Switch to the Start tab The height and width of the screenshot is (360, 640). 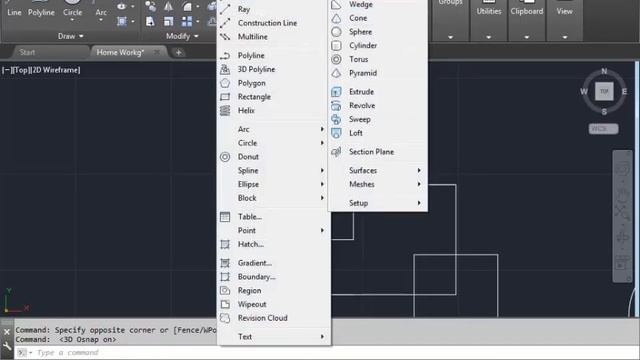[x=27, y=52]
